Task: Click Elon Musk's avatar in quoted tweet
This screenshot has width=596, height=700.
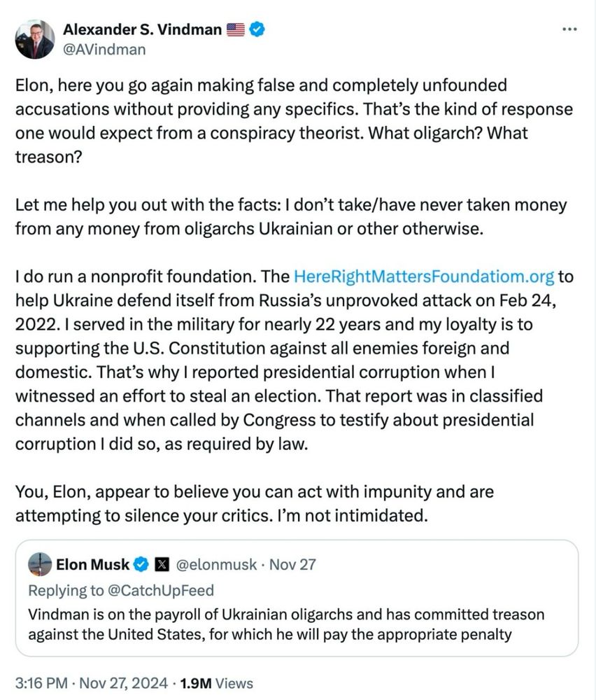Action: click(x=40, y=564)
